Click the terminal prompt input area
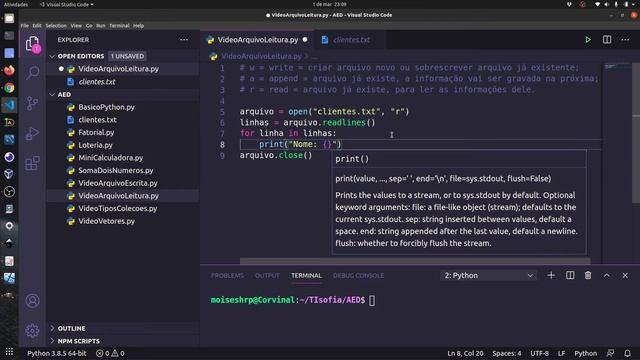This screenshot has height=360, width=640. coord(372,300)
